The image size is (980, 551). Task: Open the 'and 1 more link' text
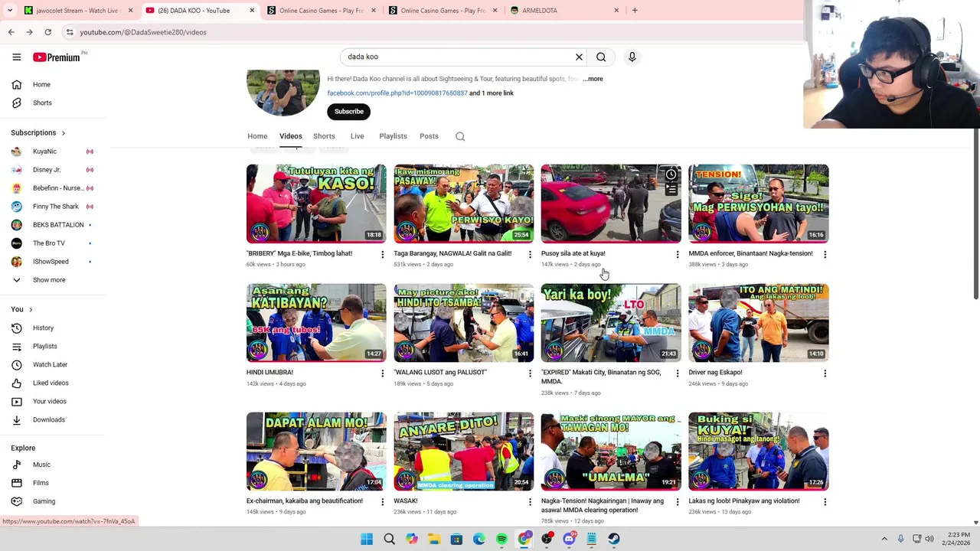click(x=492, y=93)
